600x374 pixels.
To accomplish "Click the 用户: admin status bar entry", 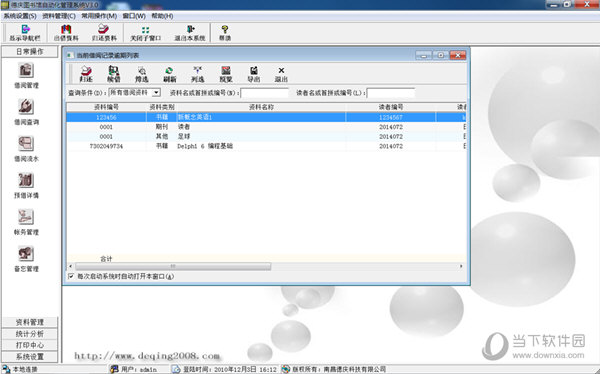I will pyautogui.click(x=134, y=369).
